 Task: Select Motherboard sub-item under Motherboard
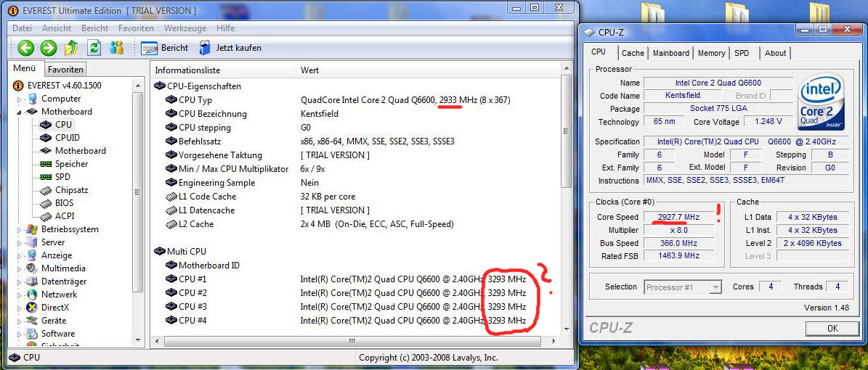[x=81, y=150]
